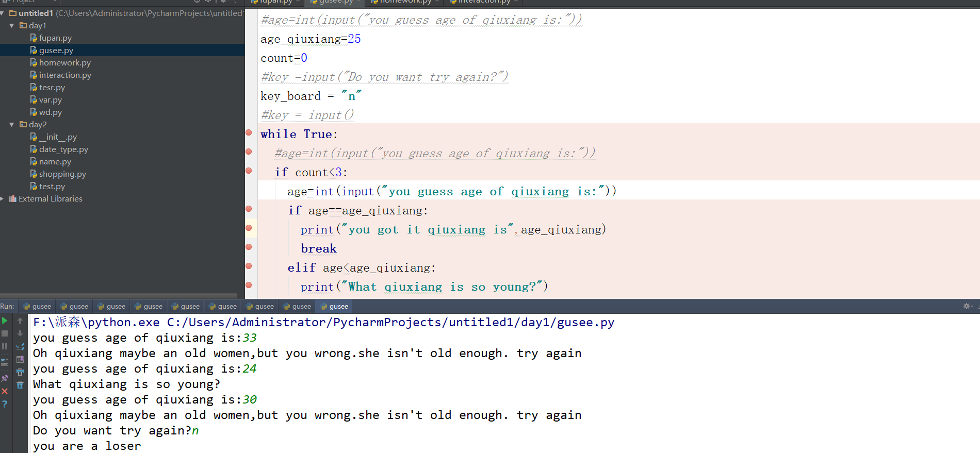Toggle breakpoint on 'elif age<age_qiuxiang:' line
This screenshot has width=980, height=453.
249,266
